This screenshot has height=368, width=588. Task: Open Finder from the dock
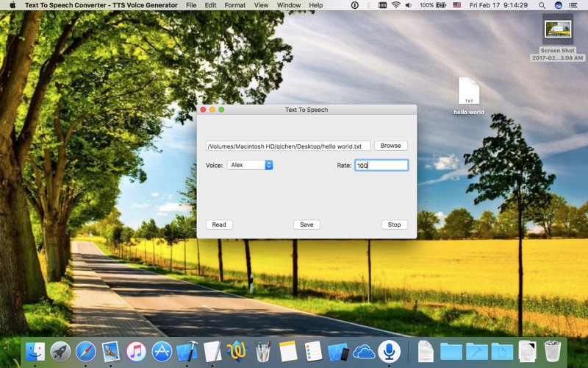click(x=35, y=351)
